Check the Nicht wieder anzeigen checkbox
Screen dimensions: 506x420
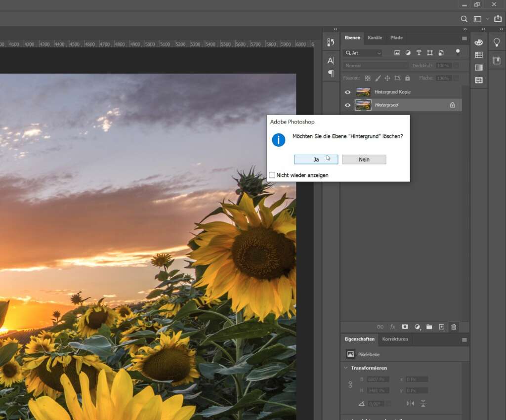tap(272, 174)
